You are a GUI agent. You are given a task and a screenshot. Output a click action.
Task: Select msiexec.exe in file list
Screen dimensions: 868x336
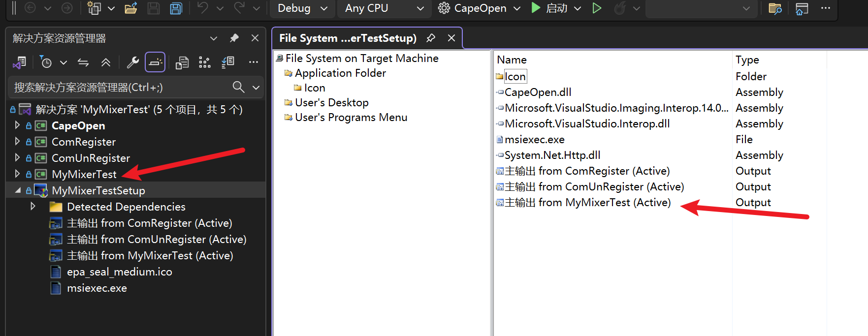(x=535, y=139)
